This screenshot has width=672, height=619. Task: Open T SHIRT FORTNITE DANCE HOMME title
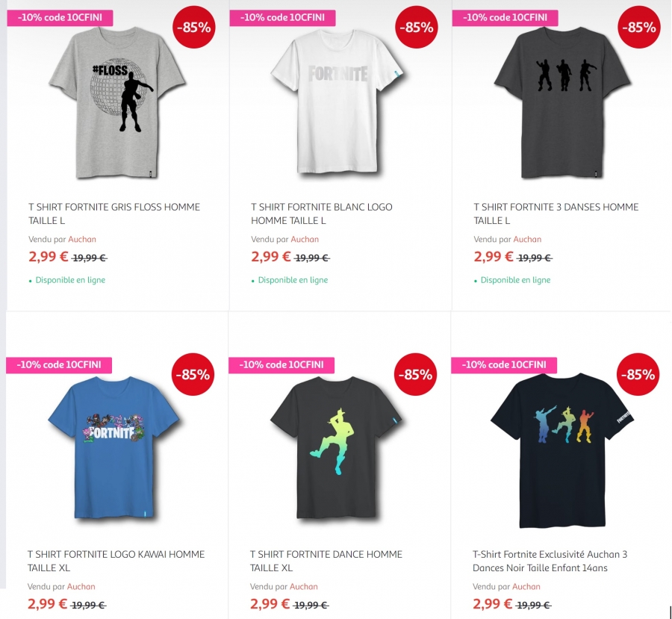[326, 561]
